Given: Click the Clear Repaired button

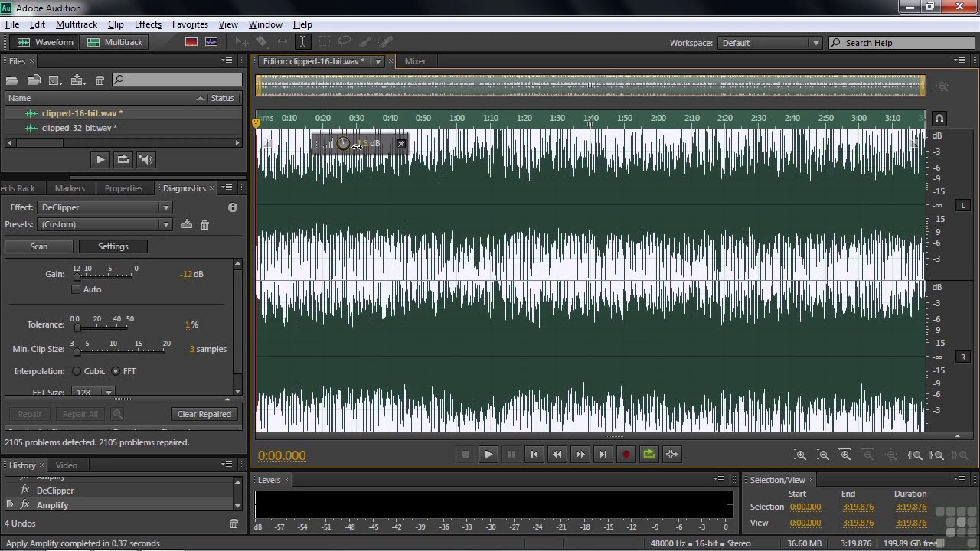Looking at the screenshot, I should tap(204, 414).
